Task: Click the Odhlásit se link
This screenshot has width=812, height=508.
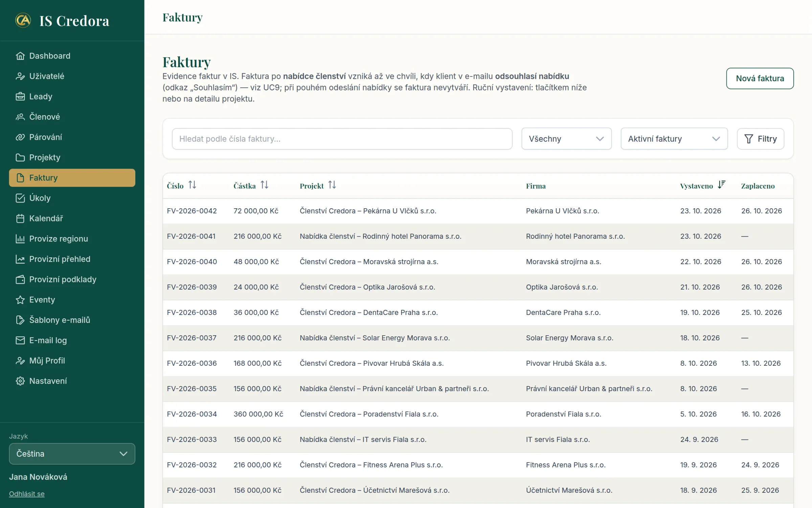Action: click(27, 494)
